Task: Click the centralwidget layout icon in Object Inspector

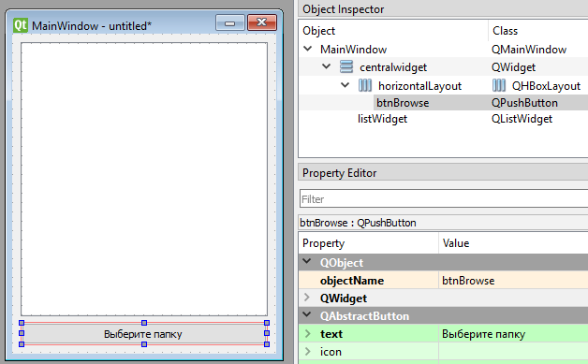Action: click(346, 66)
